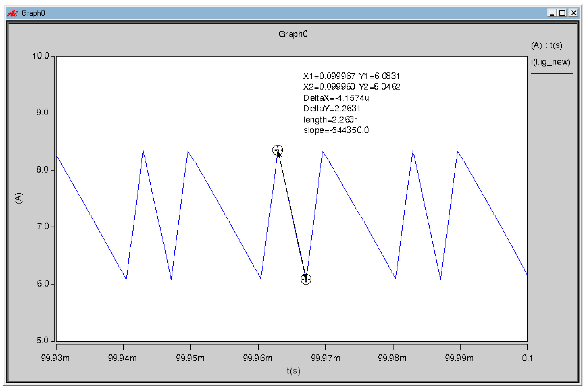
Task: Click the Graph0 plot title text
Action: point(293,34)
